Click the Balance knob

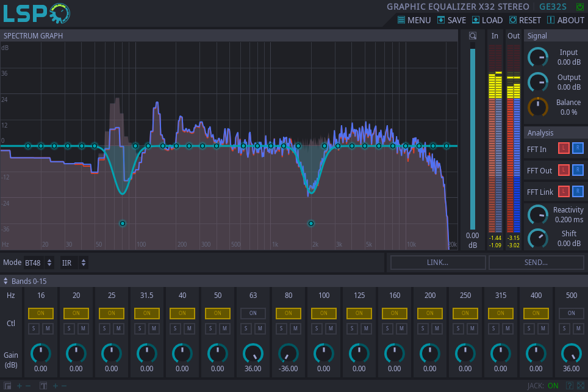538,107
